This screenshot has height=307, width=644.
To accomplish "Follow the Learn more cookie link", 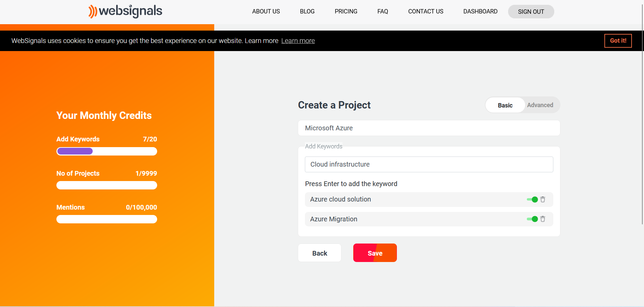I will 298,41.
